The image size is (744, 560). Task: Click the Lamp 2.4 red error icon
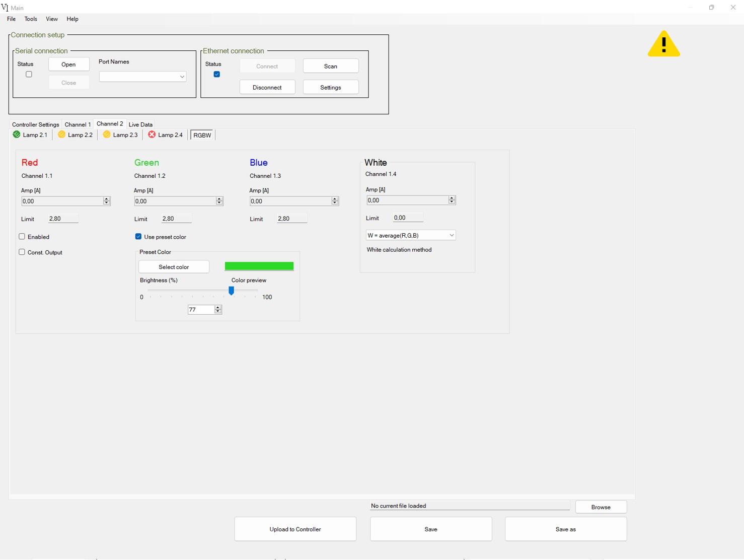[152, 134]
